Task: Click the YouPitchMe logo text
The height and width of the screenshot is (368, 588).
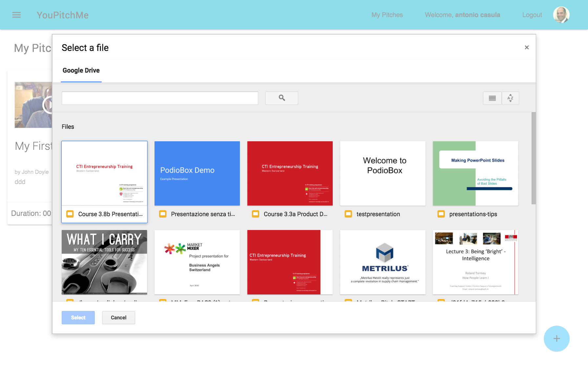Action: (x=63, y=15)
